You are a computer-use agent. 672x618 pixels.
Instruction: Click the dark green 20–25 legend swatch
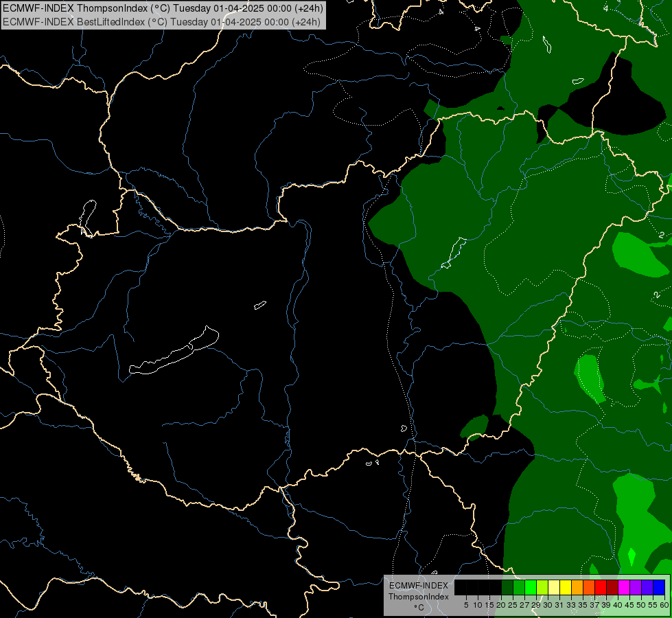coord(507,587)
